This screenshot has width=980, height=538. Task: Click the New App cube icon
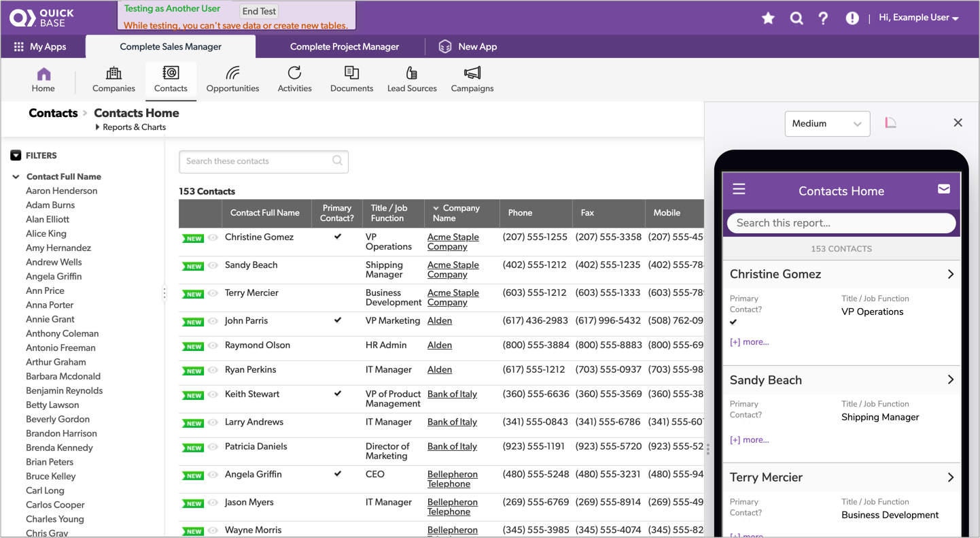[x=445, y=46]
